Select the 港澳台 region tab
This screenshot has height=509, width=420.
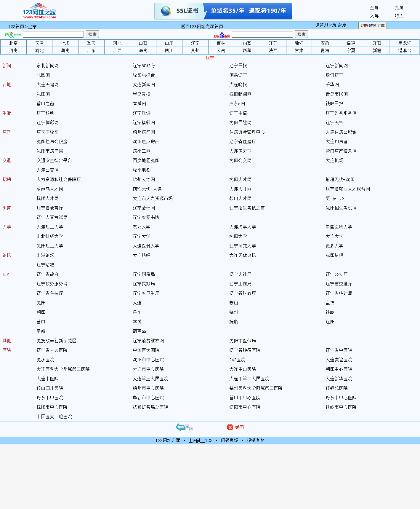[405, 51]
